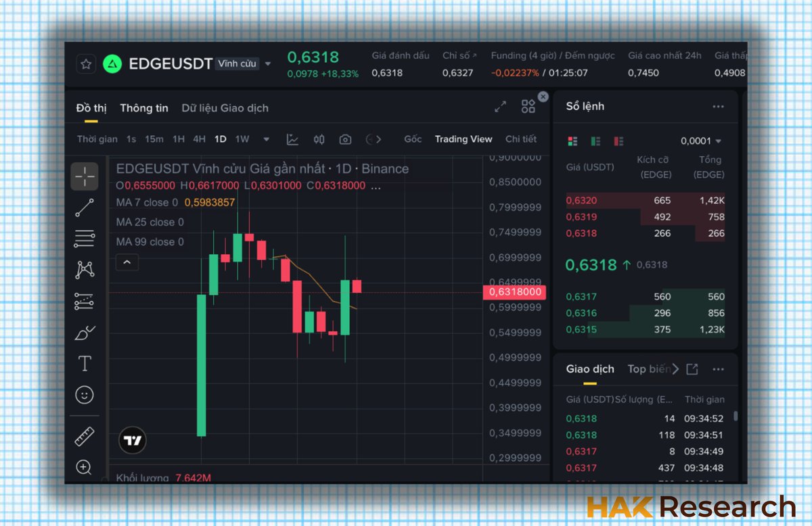Show bids-only order book view
Image resolution: width=812 pixels, height=526 pixels.
click(595, 141)
